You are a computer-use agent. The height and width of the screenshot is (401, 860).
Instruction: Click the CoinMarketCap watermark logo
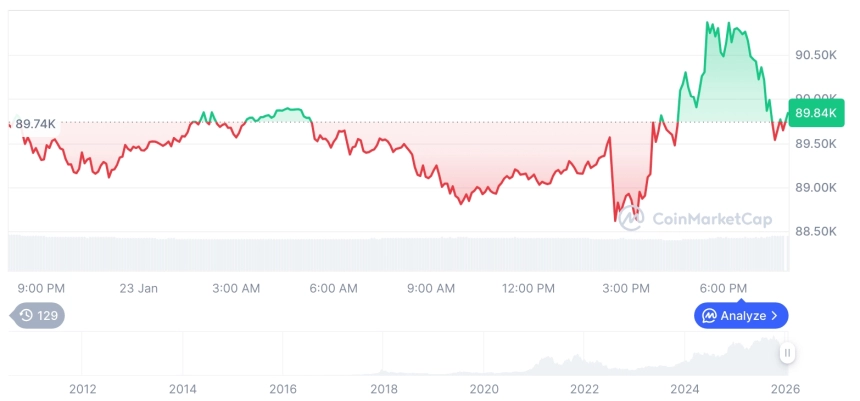630,220
